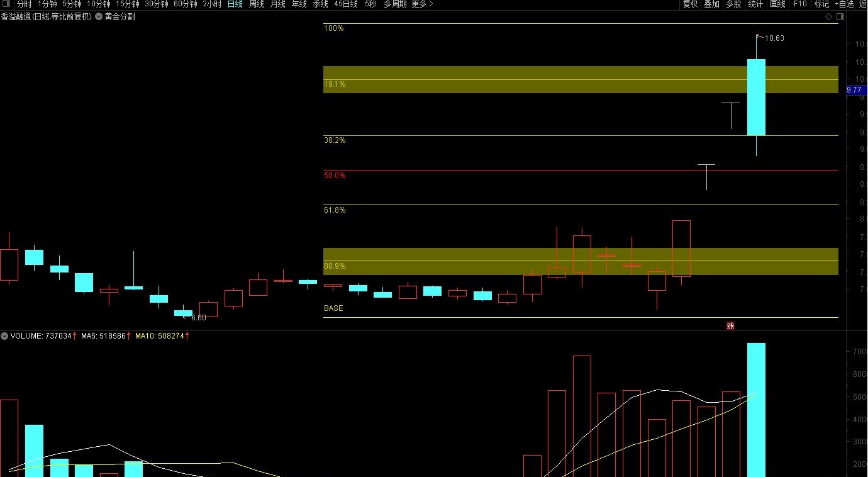The width and height of the screenshot is (868, 477).
Task: Switch to the 5秒 period
Action: click(370, 4)
